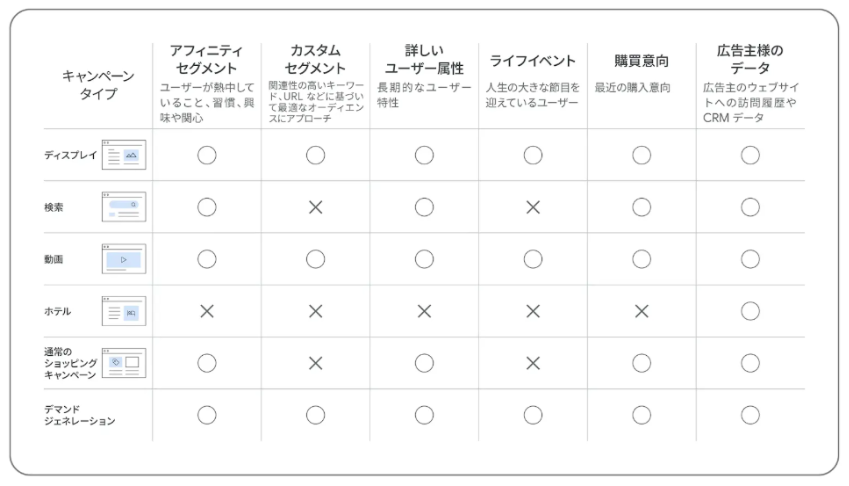
Task: Click the circle for Search and 詳しいユーザー属性
Action: [424, 207]
